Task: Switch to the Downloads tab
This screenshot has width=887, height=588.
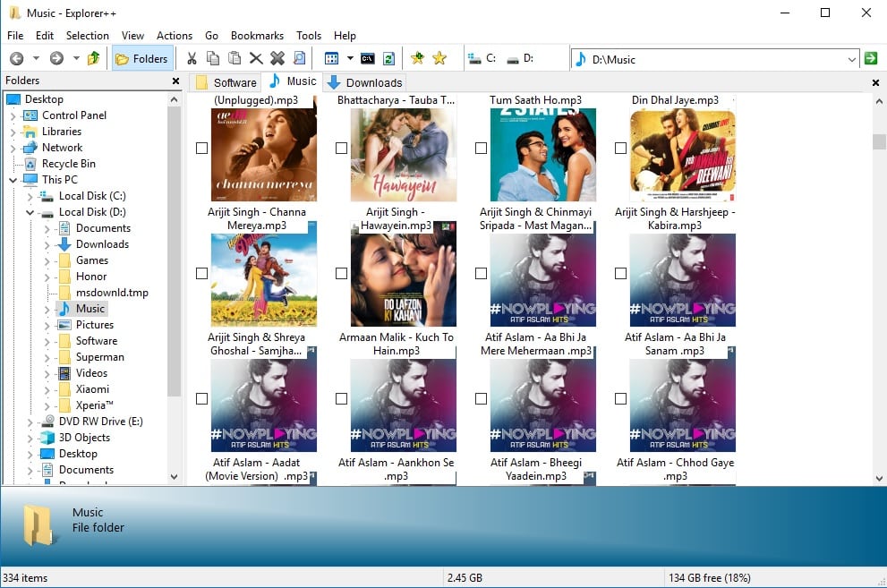Action: point(365,82)
